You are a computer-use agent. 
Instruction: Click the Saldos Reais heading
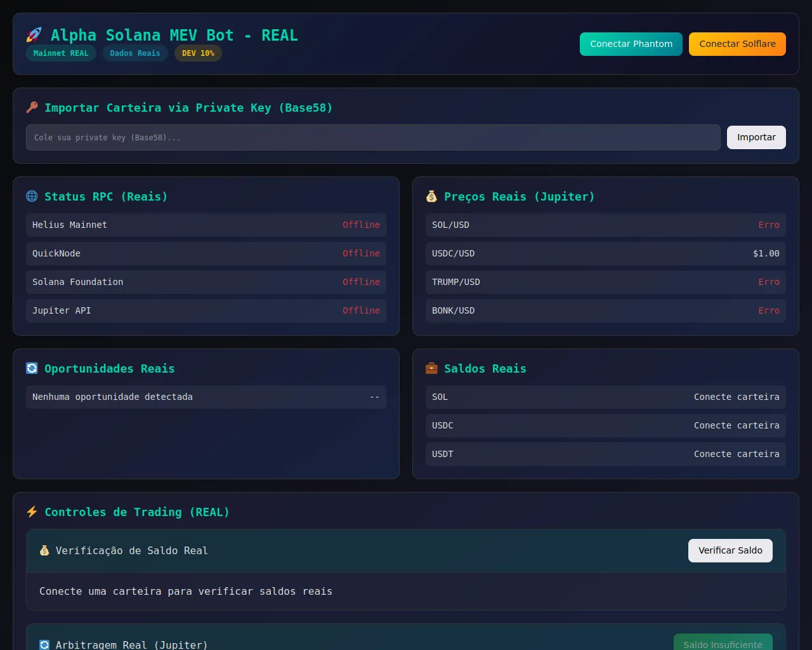485,368
